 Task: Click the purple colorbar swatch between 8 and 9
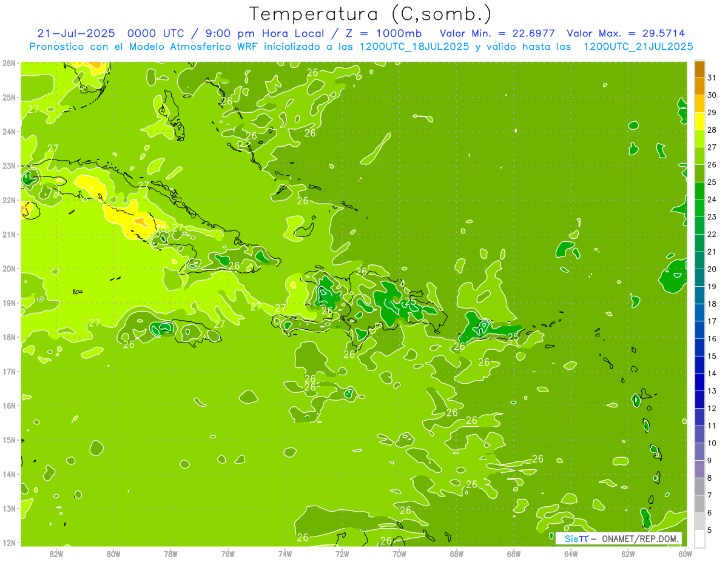click(699, 469)
